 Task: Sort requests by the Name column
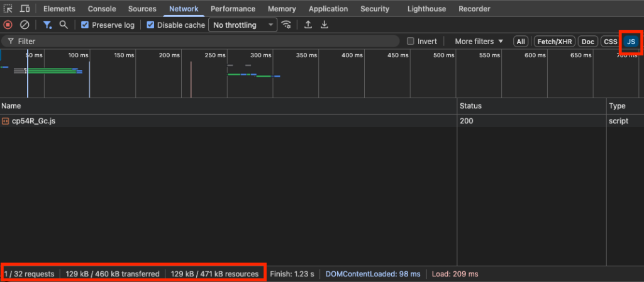(x=228, y=106)
